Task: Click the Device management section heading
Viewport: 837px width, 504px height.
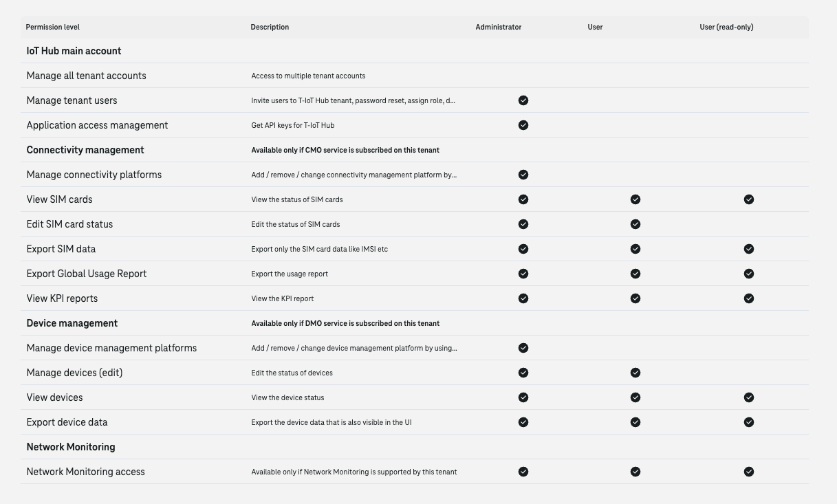Action: click(x=72, y=323)
